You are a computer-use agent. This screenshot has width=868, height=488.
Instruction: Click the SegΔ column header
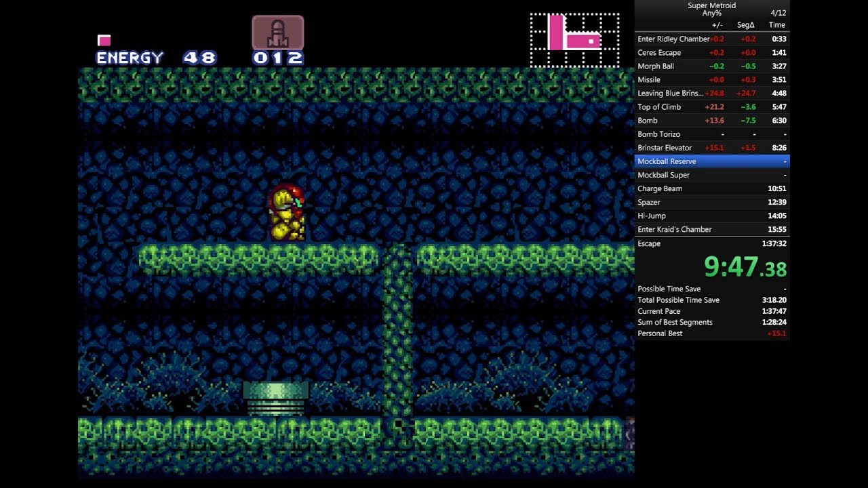pyautogui.click(x=746, y=25)
